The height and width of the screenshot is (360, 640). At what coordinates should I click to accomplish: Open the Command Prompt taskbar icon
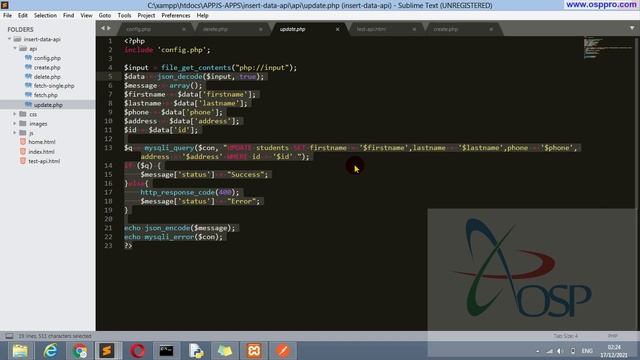click(x=166, y=351)
